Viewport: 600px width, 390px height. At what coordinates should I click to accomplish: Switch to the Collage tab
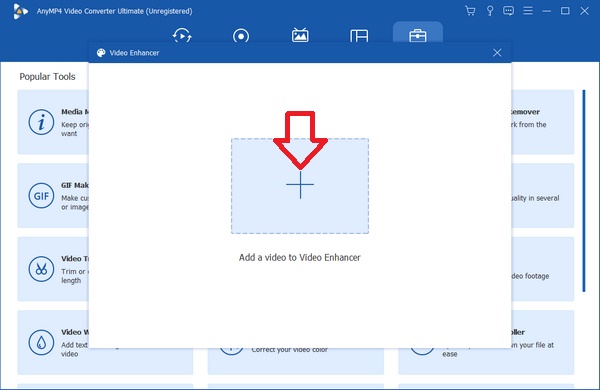click(359, 36)
